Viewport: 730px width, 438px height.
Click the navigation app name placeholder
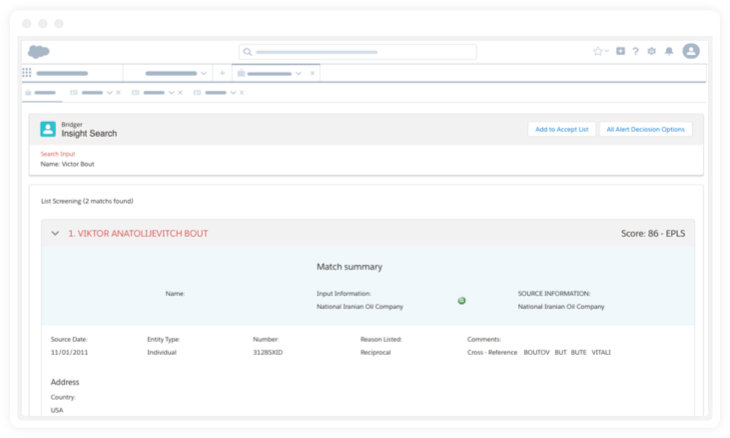click(62, 73)
